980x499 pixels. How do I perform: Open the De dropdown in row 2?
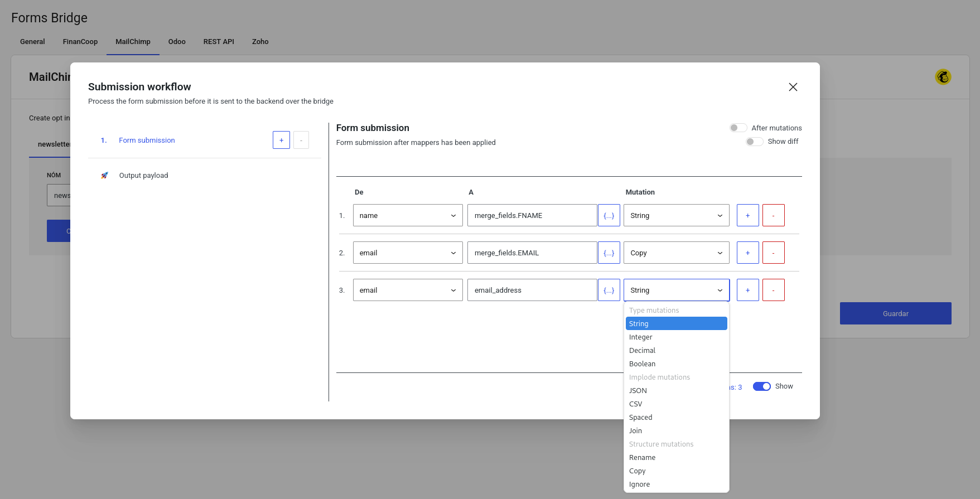tap(408, 253)
